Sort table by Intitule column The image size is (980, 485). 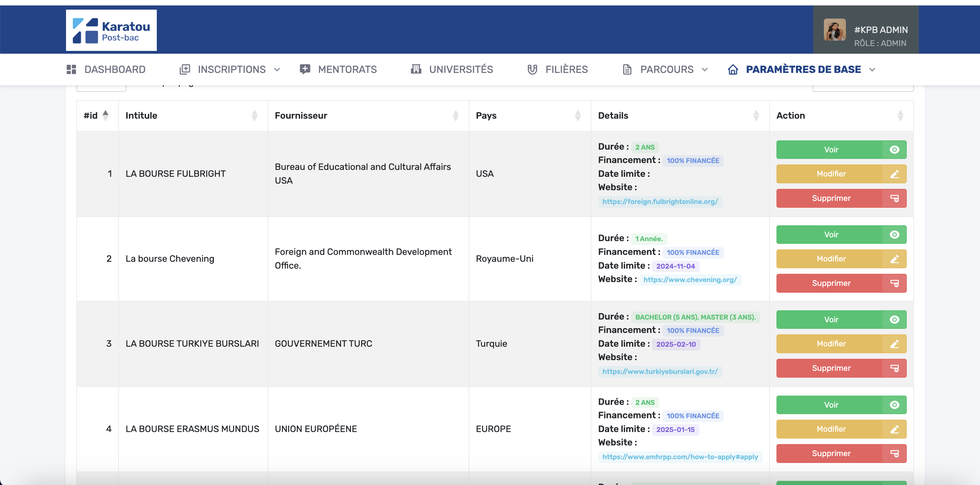pyautogui.click(x=193, y=116)
